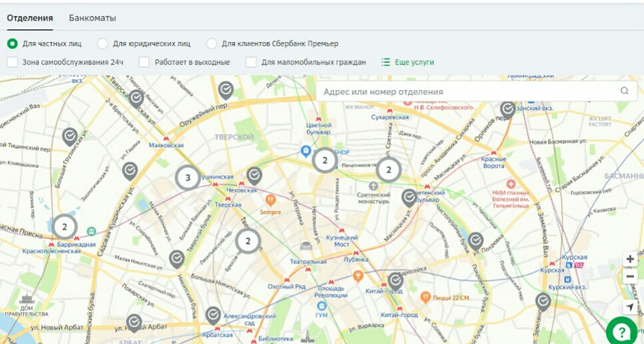Switch to the 'Банкоматы' tab
Image resolution: width=644 pixels, height=344 pixels.
(92, 18)
